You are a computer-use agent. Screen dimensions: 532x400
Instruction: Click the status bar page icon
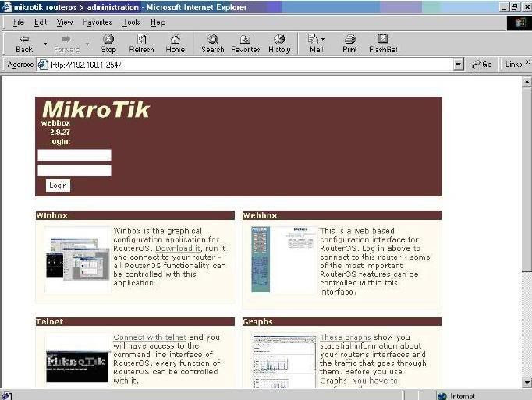6,395
